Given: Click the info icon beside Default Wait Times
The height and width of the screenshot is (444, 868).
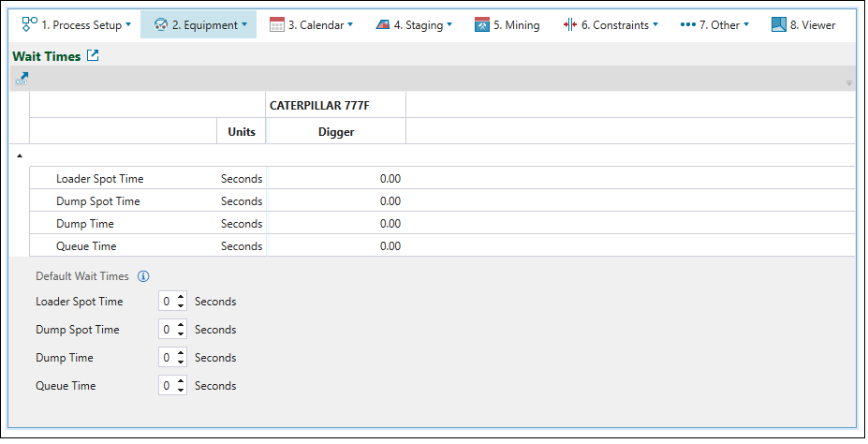Looking at the screenshot, I should tap(143, 276).
